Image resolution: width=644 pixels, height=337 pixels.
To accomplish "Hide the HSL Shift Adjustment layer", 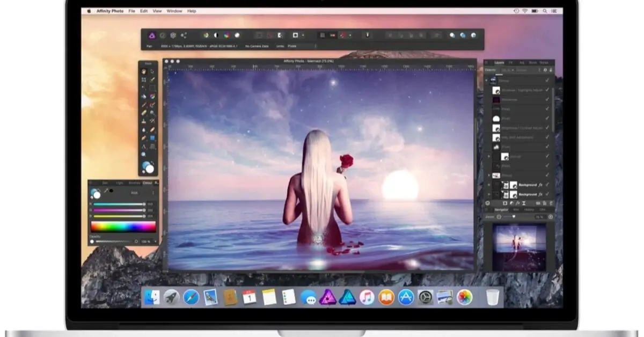I will point(547,137).
